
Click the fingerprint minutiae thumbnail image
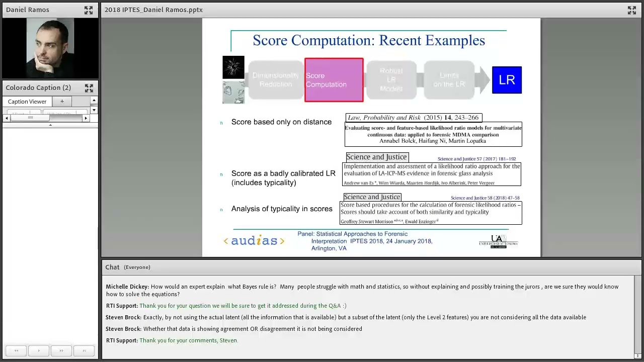(233, 67)
